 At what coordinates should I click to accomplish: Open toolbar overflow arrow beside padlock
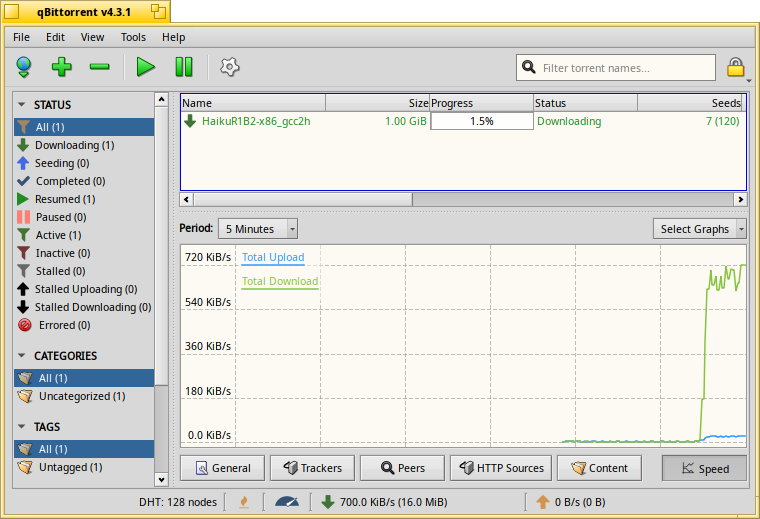749,81
